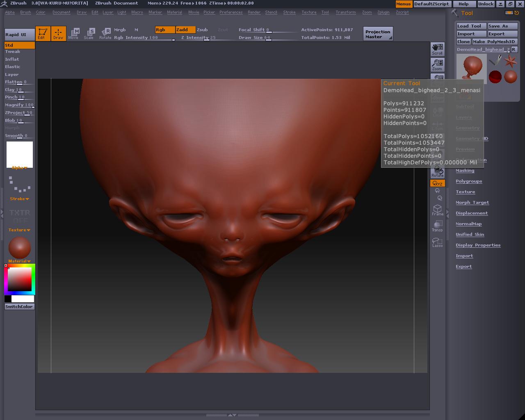Image resolution: width=525 pixels, height=420 pixels.
Task: Click the lighter red sphere tool at the row's end
Action: tap(511, 77)
